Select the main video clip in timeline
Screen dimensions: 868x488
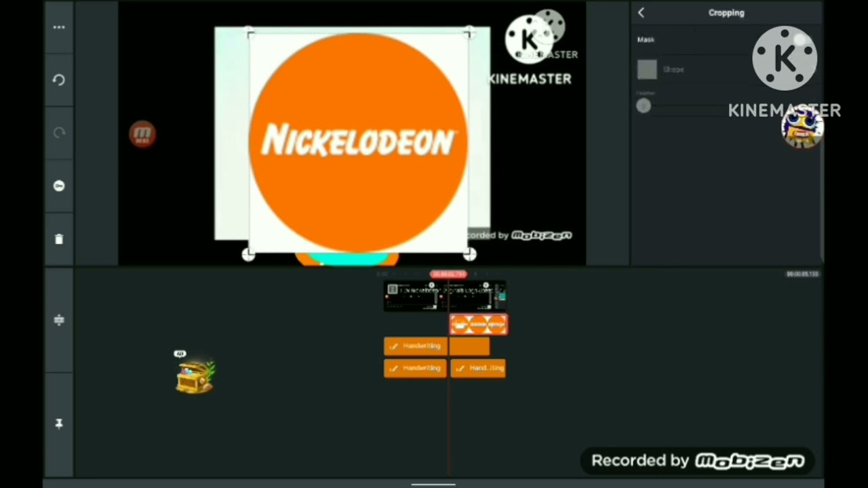click(445, 296)
